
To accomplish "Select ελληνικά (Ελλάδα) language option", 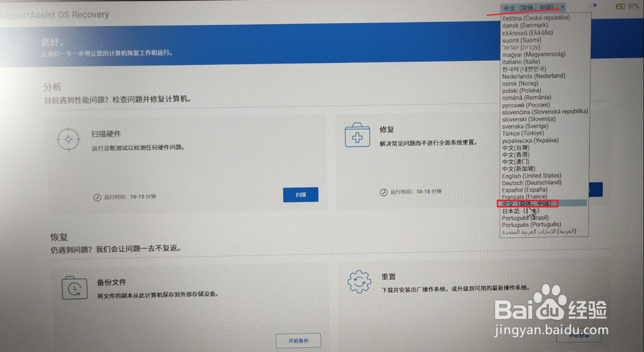I will (x=527, y=32).
